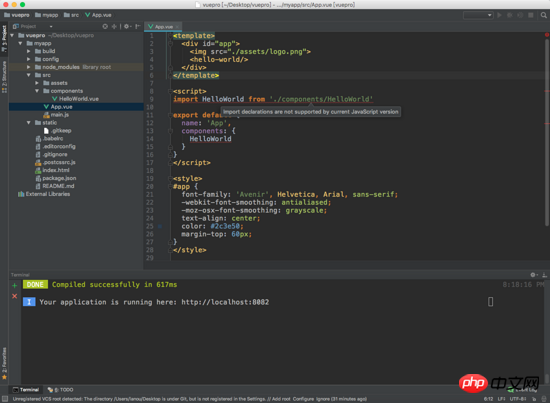Collapse the static folder arrow
The width and height of the screenshot is (550, 403).
[29, 123]
